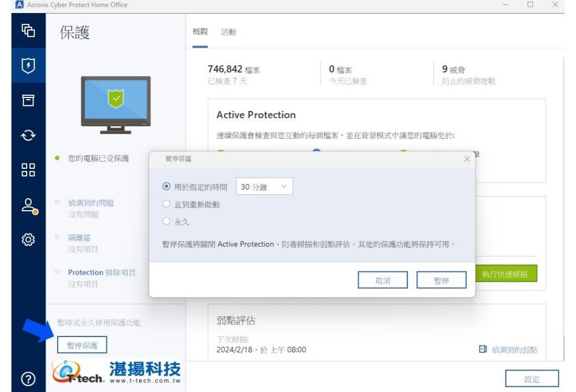Open the Tools grid icon in sidebar
Image resolution: width=576 pixels, height=392 pixels.
[x=28, y=170]
